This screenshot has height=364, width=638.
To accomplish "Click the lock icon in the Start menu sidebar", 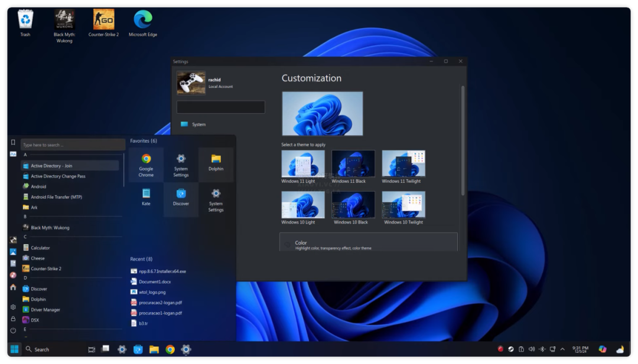I will pyautogui.click(x=13, y=319).
